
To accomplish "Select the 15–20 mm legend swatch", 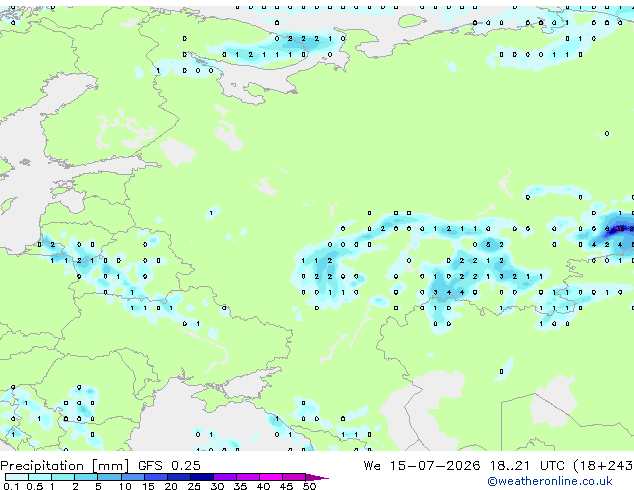I will click(x=155, y=477).
